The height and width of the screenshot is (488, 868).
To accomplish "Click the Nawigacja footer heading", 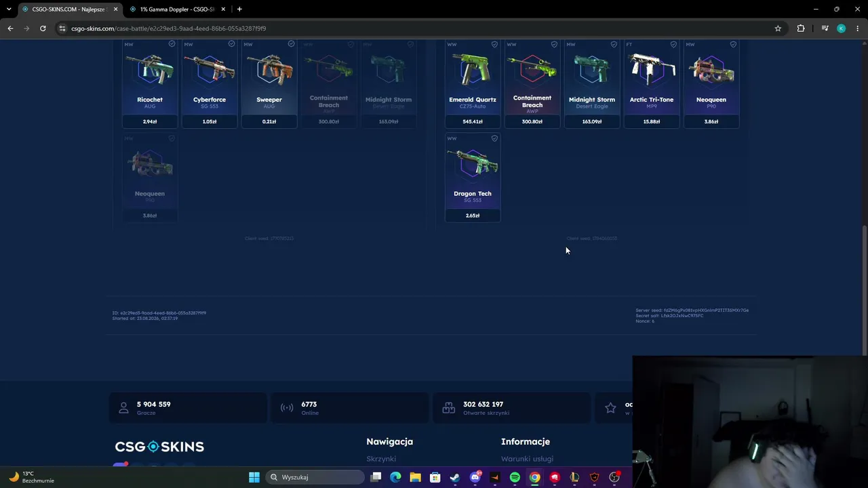I will tap(389, 441).
